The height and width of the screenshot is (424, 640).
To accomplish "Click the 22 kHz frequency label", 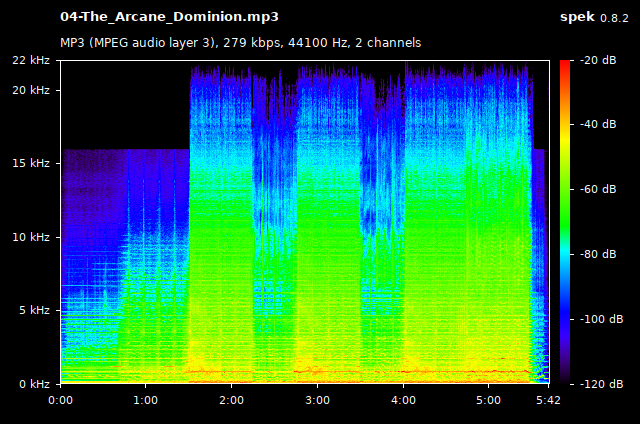I will coord(33,61).
